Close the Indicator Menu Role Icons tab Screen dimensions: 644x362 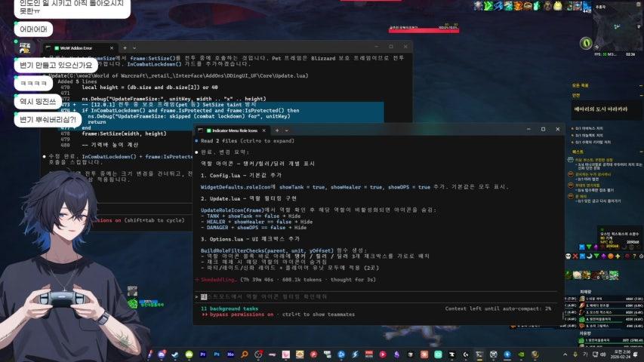[263, 130]
